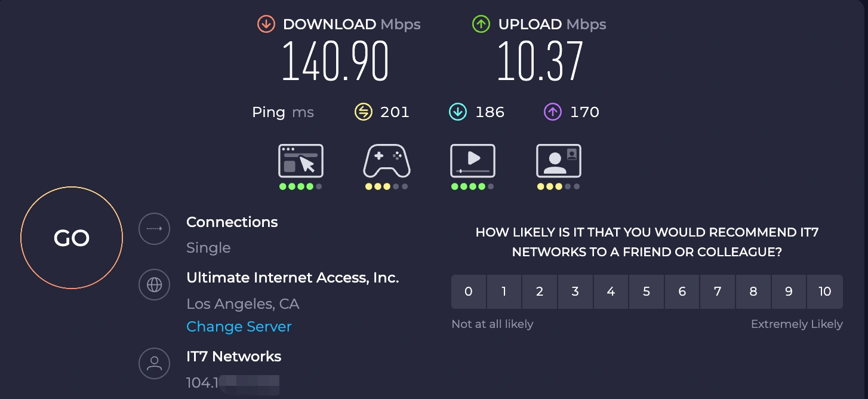868x399 pixels.
Task: Click the IT7 Networks user icon
Action: pyautogui.click(x=154, y=363)
